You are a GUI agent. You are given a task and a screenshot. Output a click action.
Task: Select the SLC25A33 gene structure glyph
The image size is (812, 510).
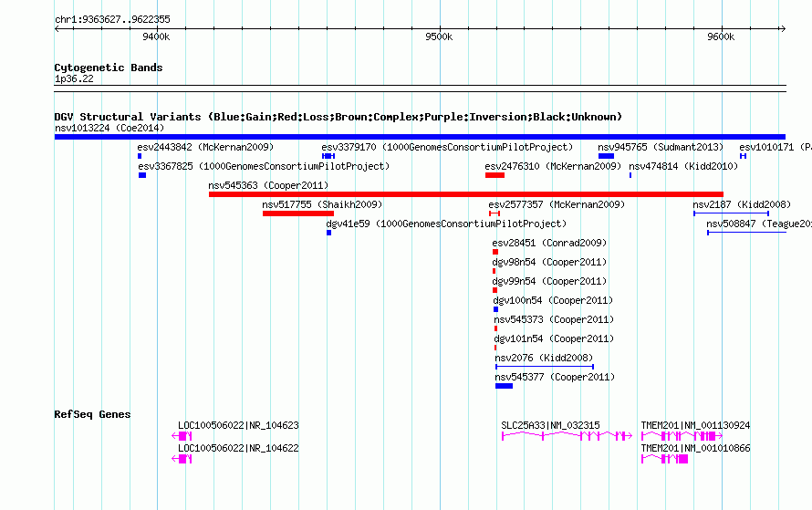pos(567,436)
